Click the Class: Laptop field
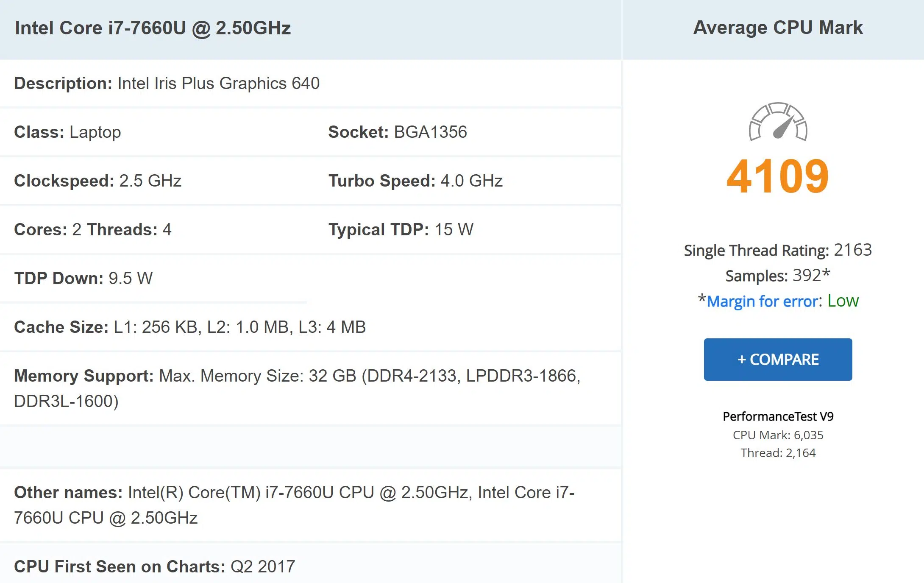The height and width of the screenshot is (583, 924). (68, 132)
